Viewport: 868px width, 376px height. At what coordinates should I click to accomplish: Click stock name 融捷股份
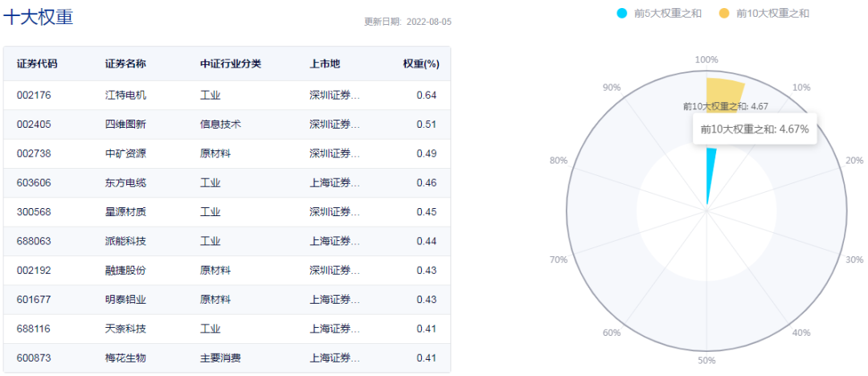pos(125,270)
